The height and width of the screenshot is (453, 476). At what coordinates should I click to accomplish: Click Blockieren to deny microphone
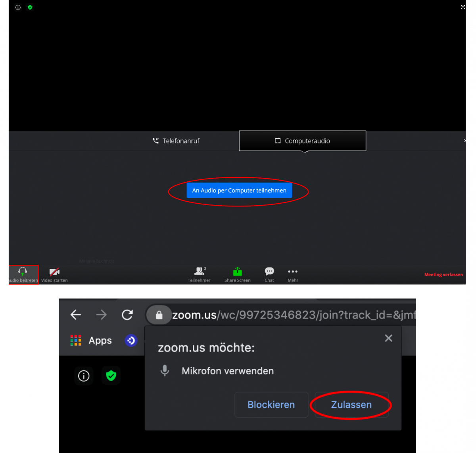271,405
